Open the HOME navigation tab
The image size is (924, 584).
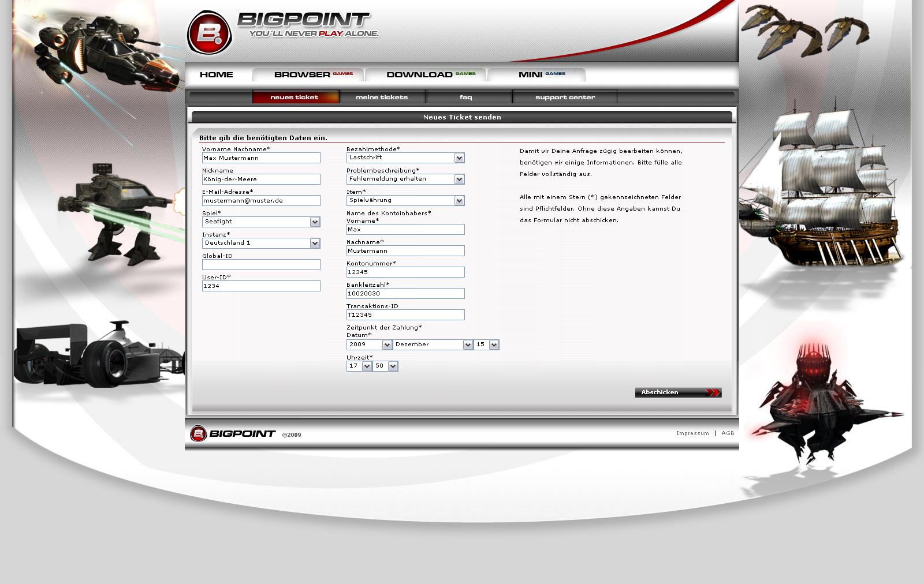click(217, 74)
